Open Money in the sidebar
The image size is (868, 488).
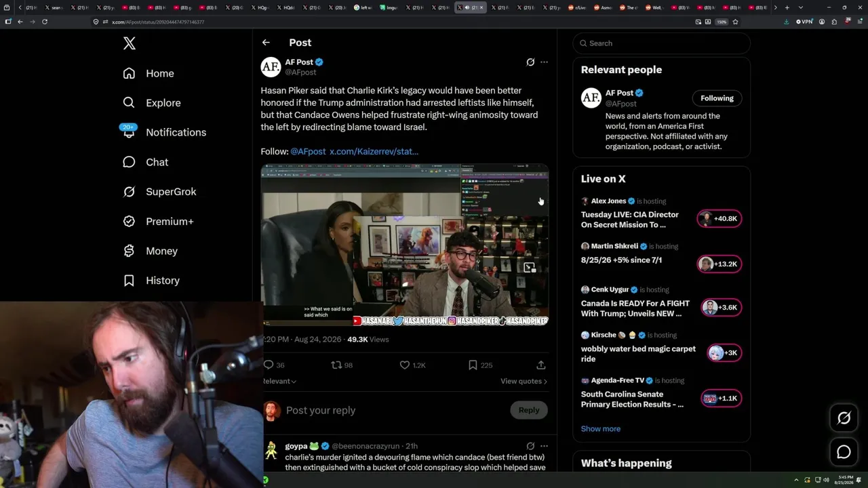tap(150, 251)
